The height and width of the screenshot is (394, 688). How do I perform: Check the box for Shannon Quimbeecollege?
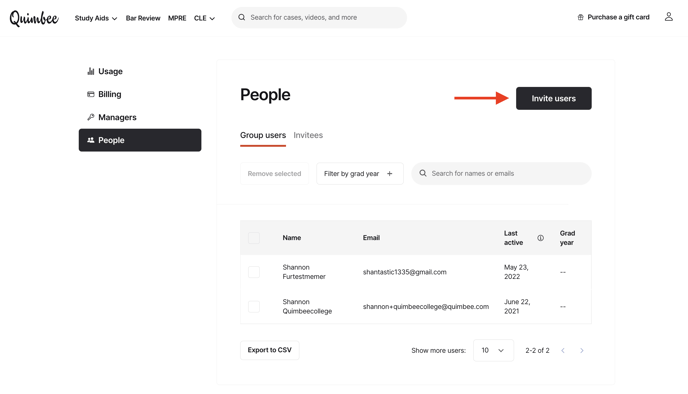pyautogui.click(x=254, y=306)
